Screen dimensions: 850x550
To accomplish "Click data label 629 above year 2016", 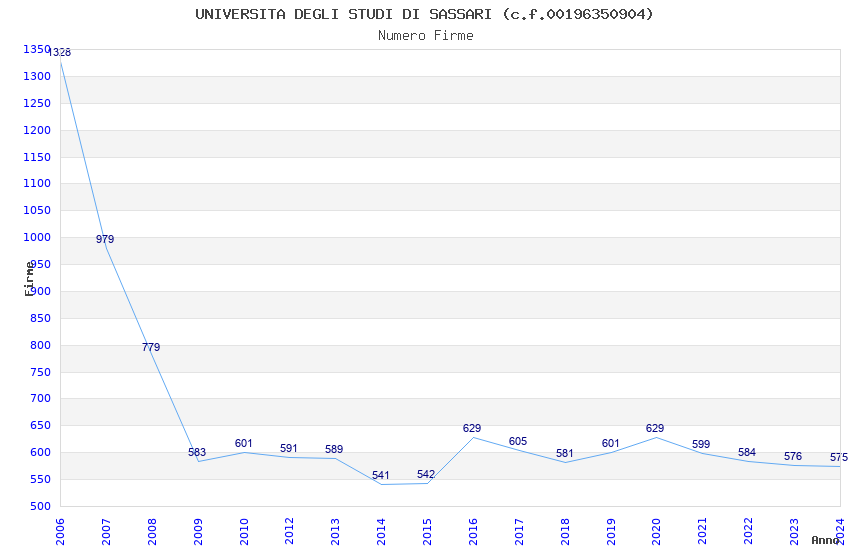I will tap(472, 429).
